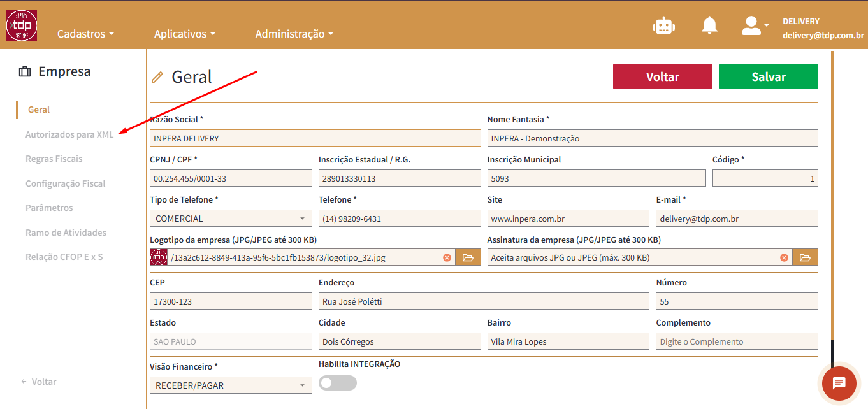Image resolution: width=868 pixels, height=409 pixels.
Task: Focus the Inscrição Estadual / R.G. field
Action: click(400, 178)
